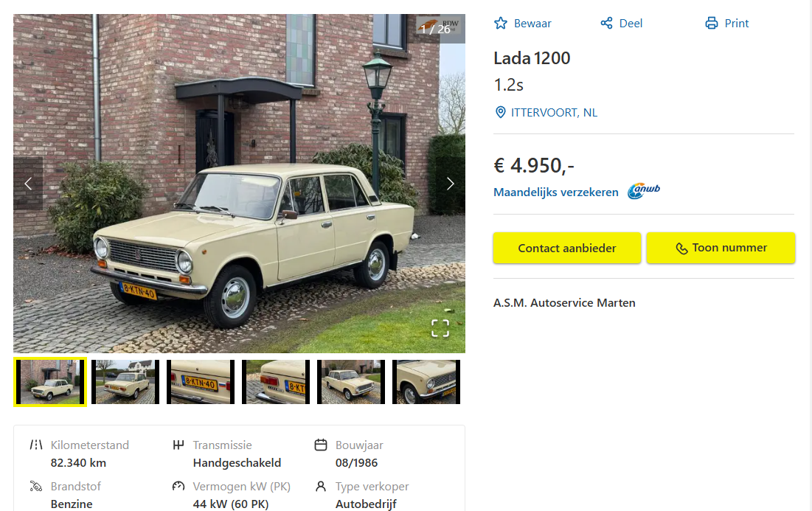
Task: Select the sixth thumbnail front wheel
Action: coord(426,382)
